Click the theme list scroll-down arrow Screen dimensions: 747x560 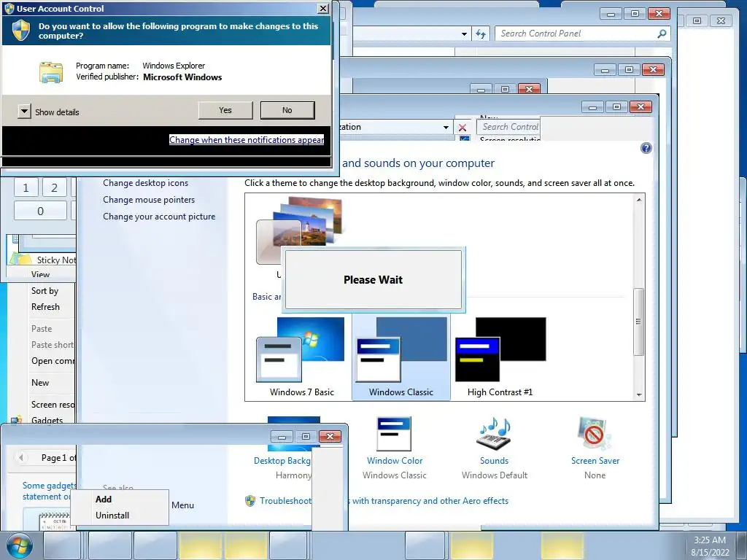(639, 394)
